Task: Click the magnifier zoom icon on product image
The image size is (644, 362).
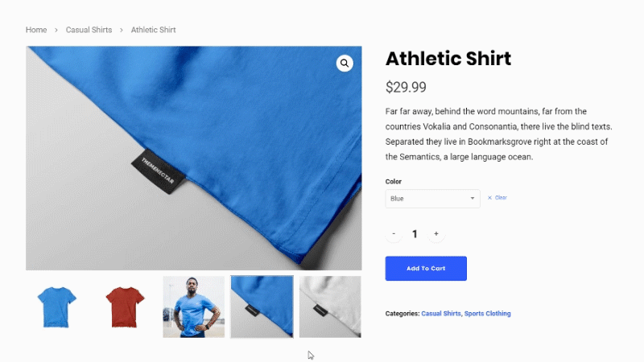Action: 345,64
